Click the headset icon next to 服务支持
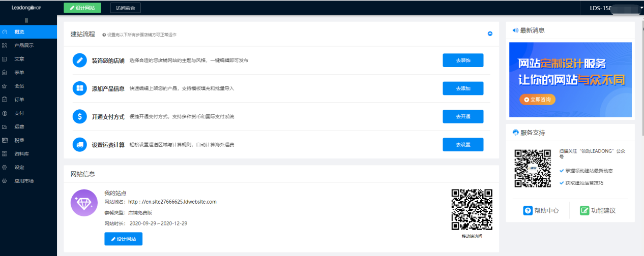The height and width of the screenshot is (256, 644). (515, 133)
